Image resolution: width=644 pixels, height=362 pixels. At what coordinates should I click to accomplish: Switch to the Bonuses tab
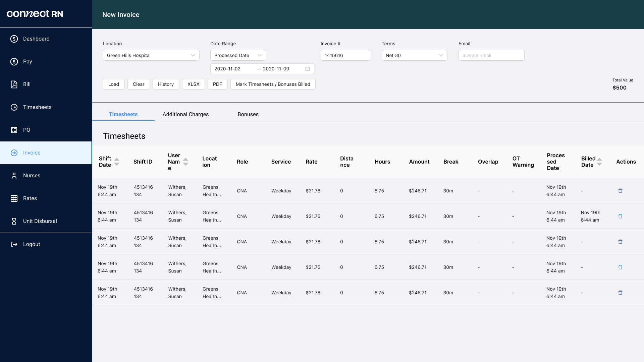coord(248,114)
